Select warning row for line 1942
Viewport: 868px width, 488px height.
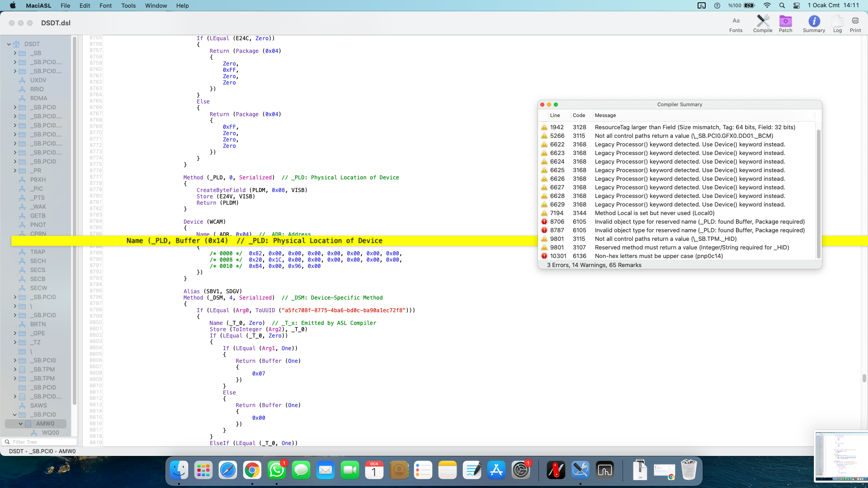pyautogui.click(x=677, y=127)
